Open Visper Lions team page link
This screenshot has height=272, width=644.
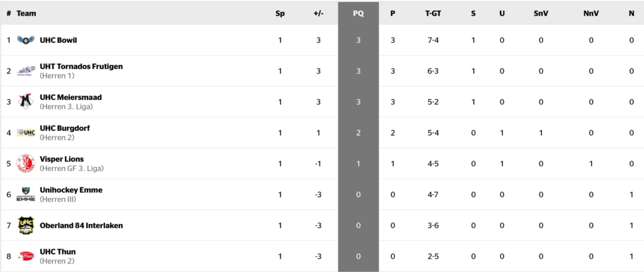(62, 159)
